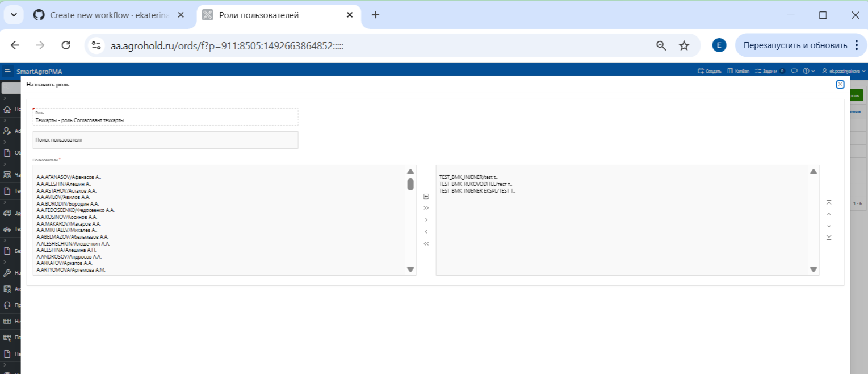The height and width of the screenshot is (374, 868).
Task: Click the shuttle reset icon above move-all arrows
Action: (x=426, y=196)
